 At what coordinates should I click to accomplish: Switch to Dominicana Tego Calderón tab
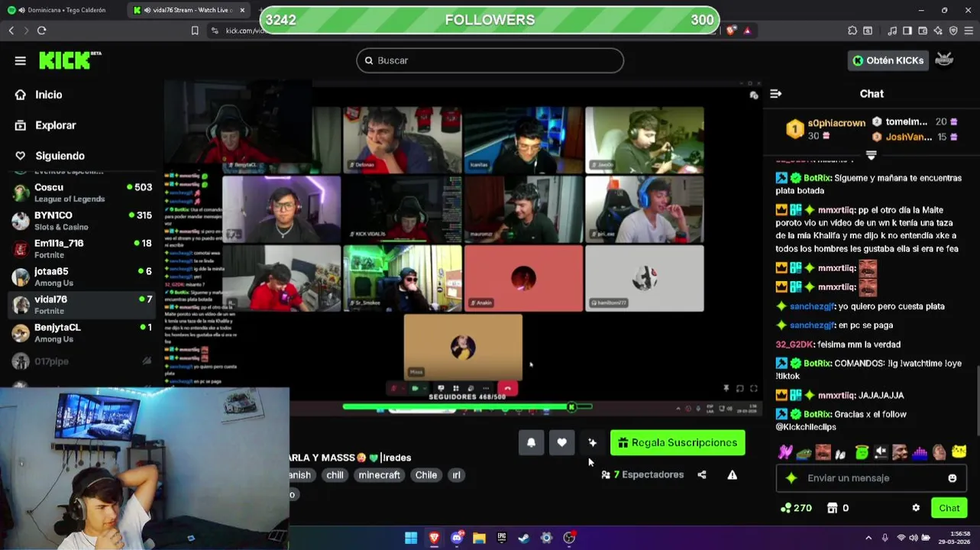click(x=64, y=10)
